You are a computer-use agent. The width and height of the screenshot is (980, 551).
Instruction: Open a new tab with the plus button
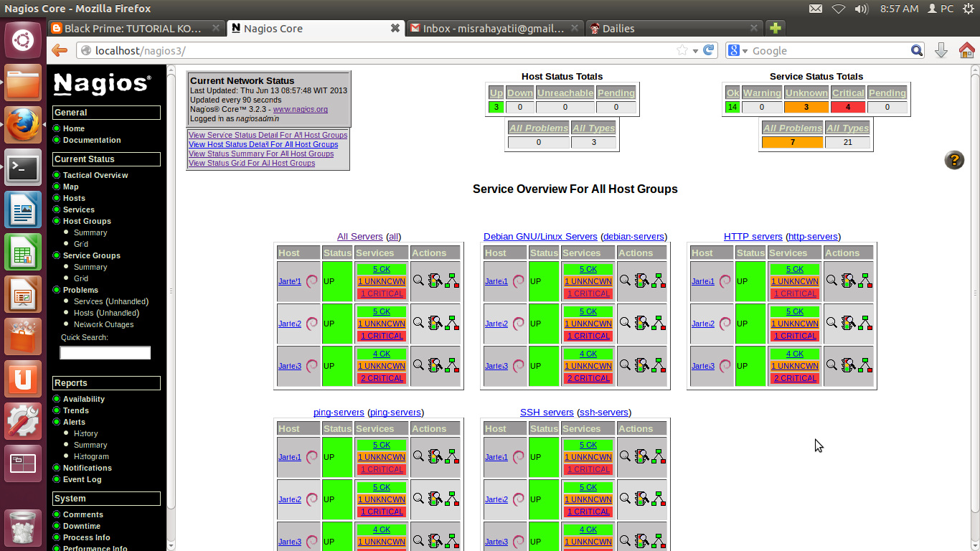(775, 28)
